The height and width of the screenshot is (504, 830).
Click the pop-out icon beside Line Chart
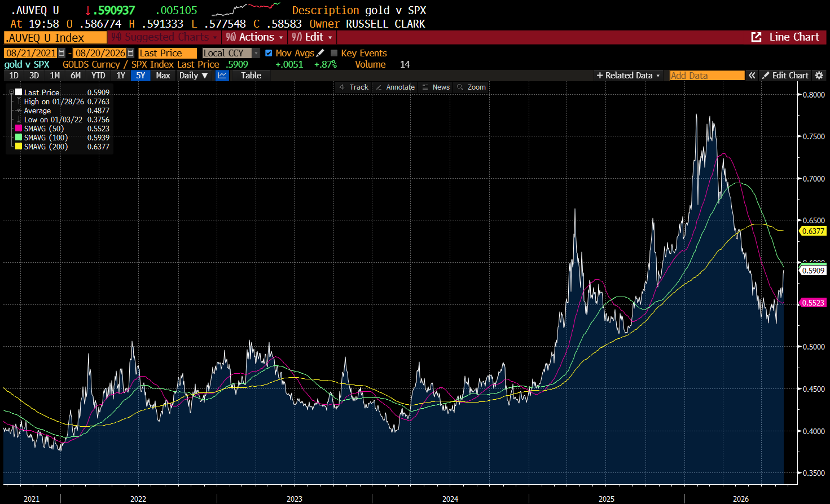pyautogui.click(x=757, y=37)
